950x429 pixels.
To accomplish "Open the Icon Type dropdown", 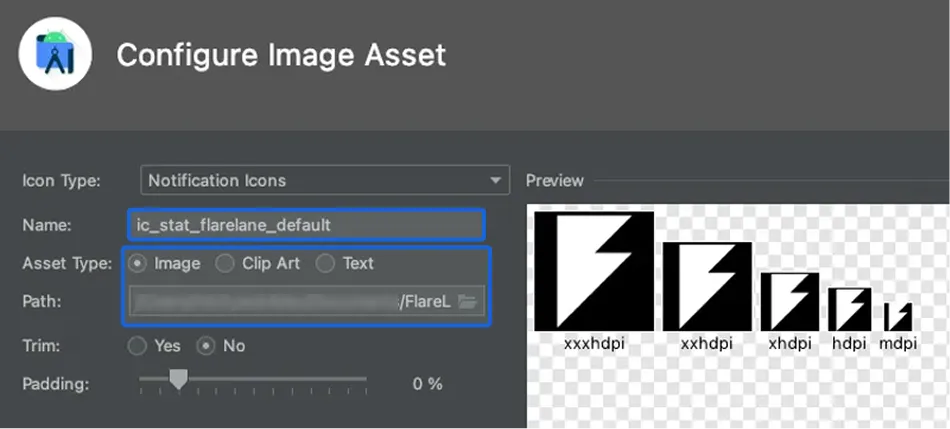I will 325,180.
